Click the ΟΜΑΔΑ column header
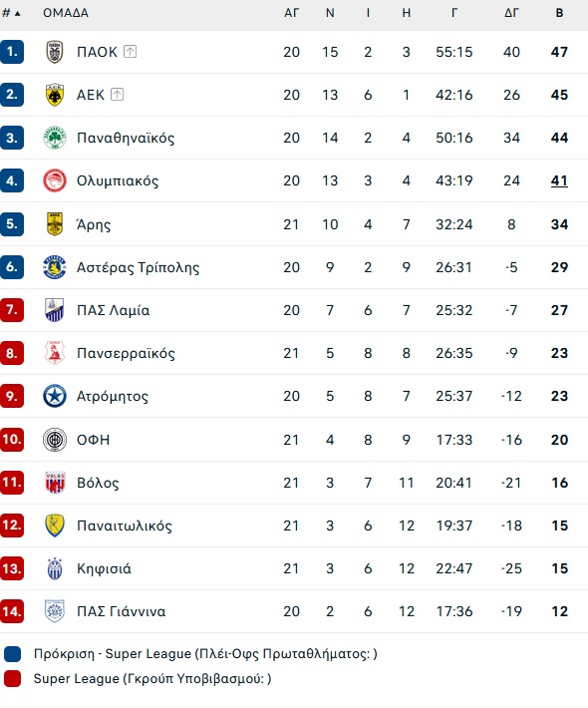 click(x=66, y=13)
